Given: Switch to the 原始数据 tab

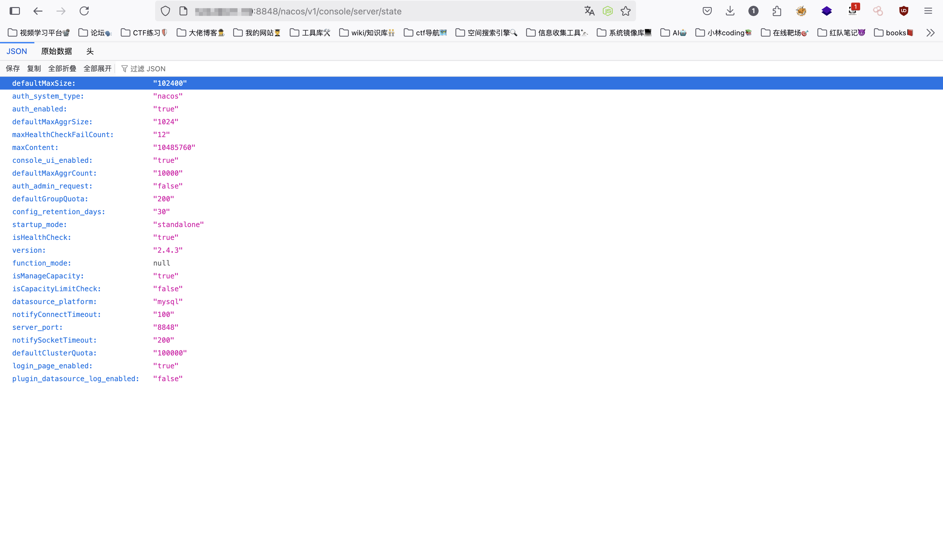Looking at the screenshot, I should [x=56, y=51].
